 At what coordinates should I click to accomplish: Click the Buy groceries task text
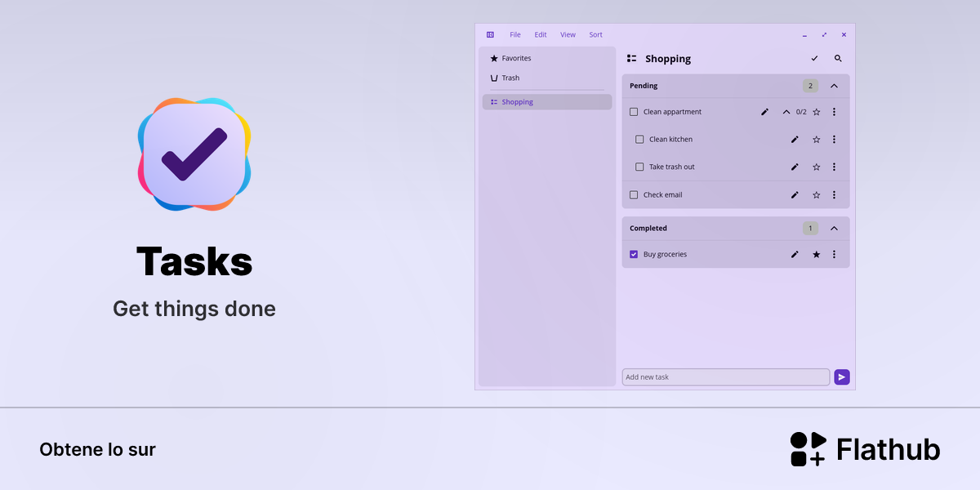665,254
